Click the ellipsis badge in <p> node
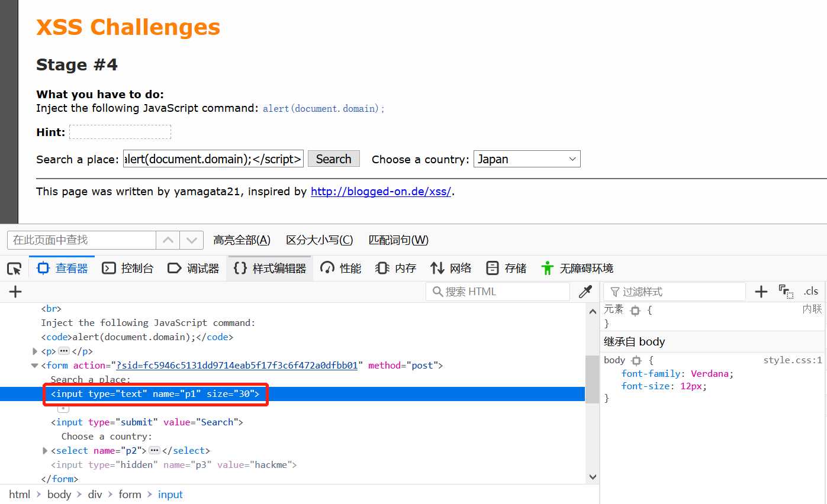Viewport: 827px width, 504px height. [x=64, y=351]
